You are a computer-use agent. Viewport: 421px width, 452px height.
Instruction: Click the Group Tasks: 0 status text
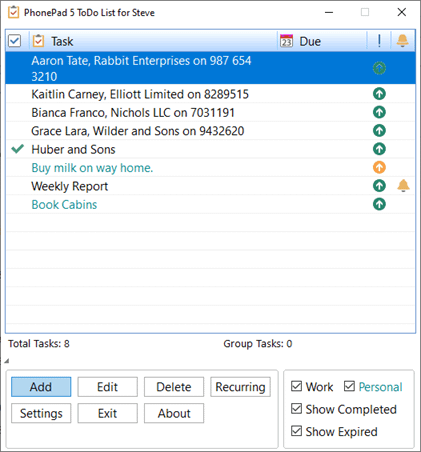[x=258, y=343]
